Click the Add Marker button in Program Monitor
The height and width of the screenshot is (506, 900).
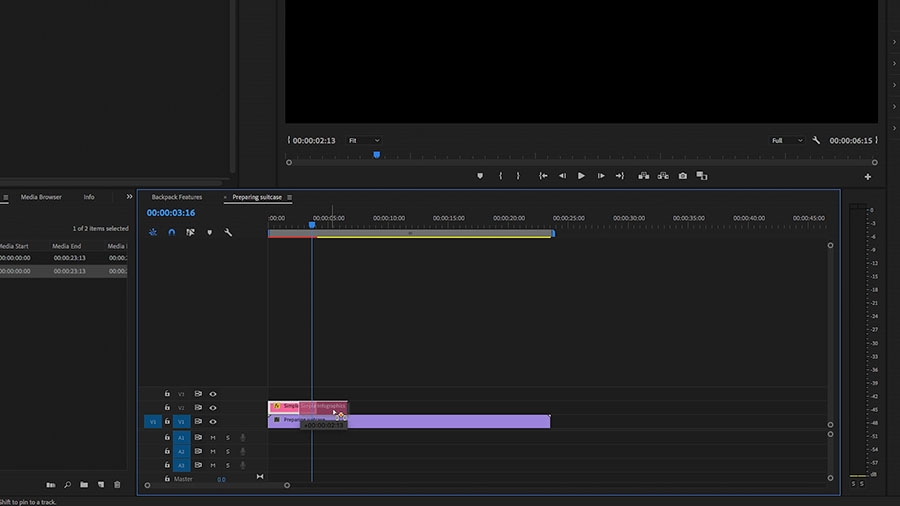[480, 176]
